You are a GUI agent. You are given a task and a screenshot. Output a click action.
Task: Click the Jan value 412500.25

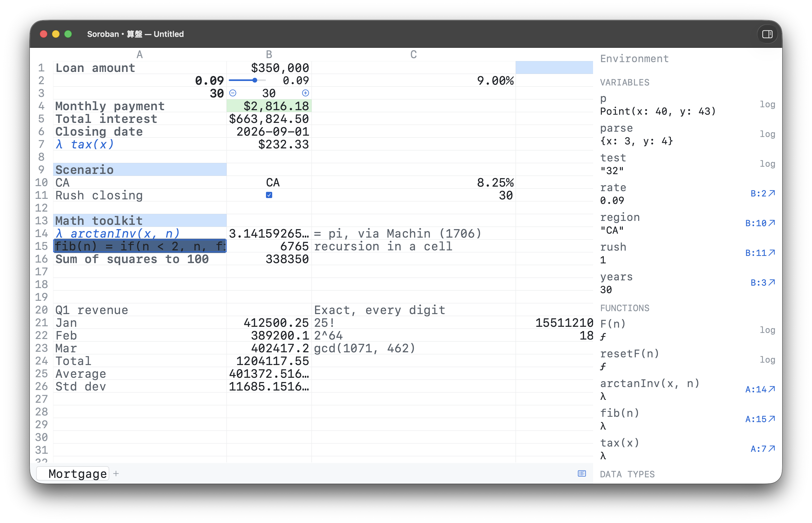click(x=269, y=323)
